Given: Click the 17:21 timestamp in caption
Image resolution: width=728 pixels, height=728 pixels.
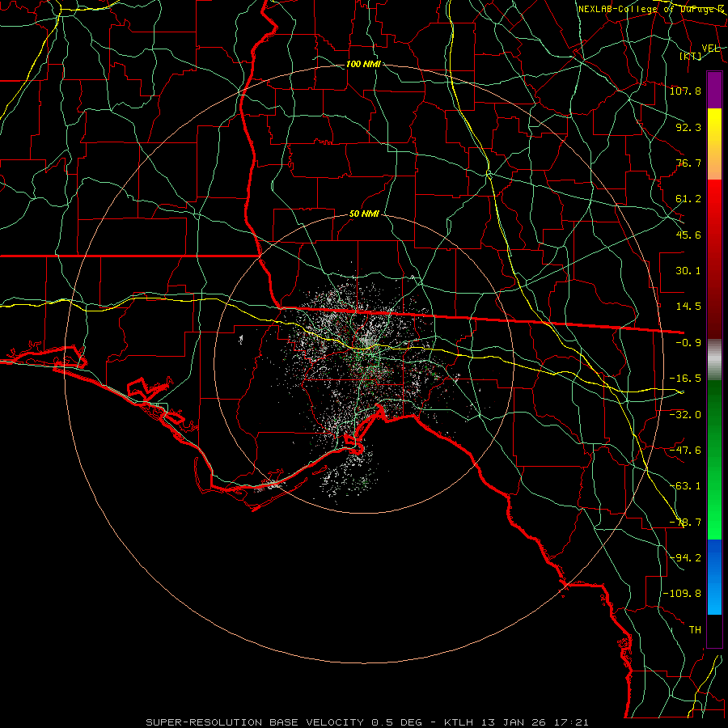Looking at the screenshot, I should pyautogui.click(x=570, y=722).
